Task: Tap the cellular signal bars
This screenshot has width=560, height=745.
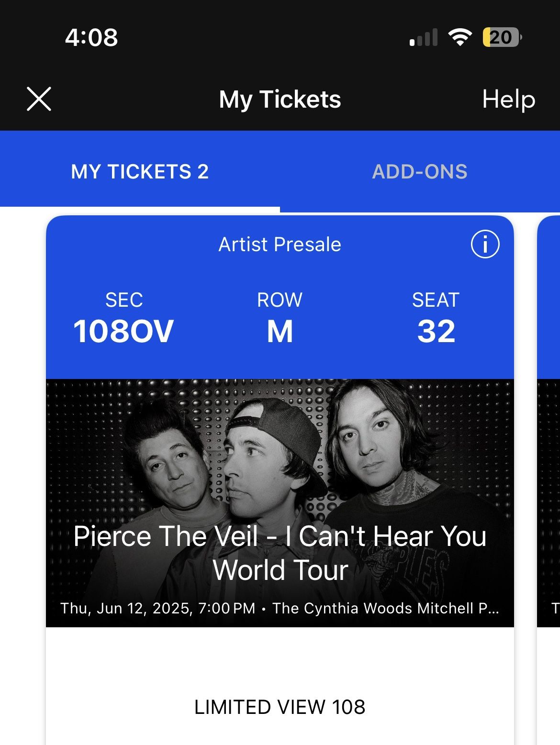Action: [x=424, y=38]
